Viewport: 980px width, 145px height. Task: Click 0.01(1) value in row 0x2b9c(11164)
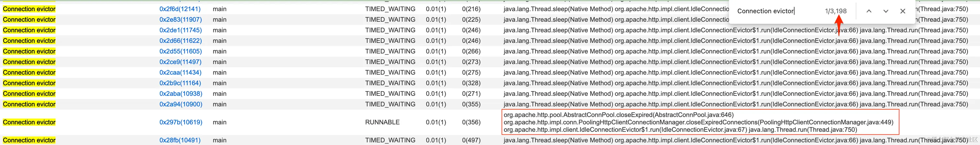click(x=436, y=83)
